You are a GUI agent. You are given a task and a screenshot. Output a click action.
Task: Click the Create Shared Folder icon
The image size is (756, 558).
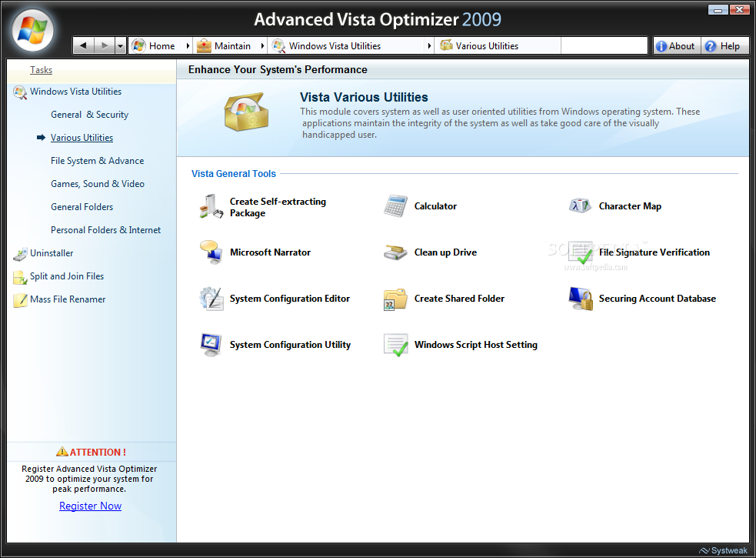[395, 299]
